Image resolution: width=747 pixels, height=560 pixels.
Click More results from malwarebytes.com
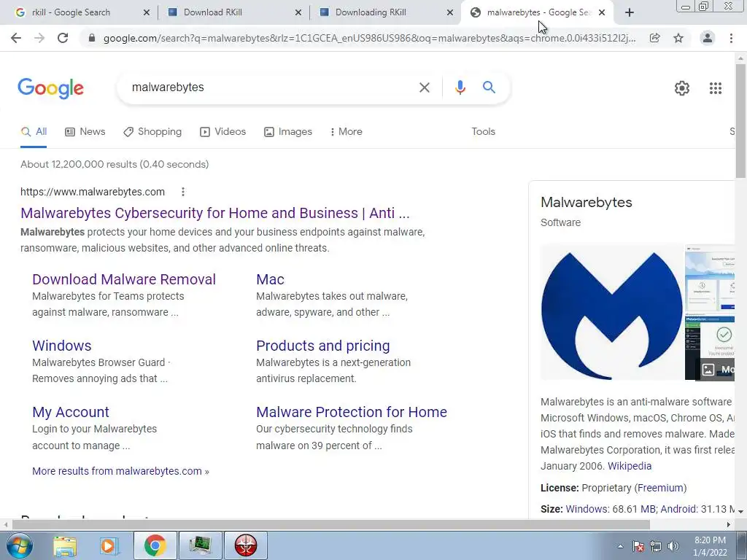click(120, 472)
